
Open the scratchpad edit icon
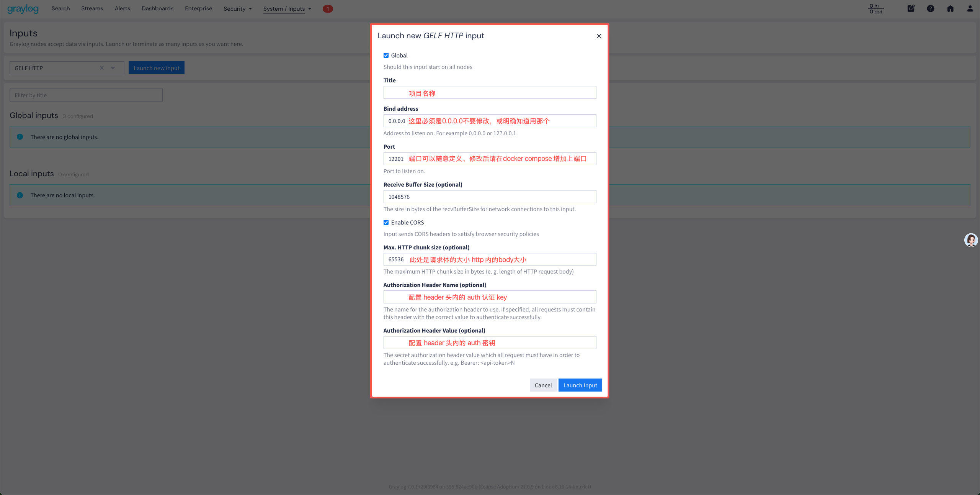(x=911, y=8)
